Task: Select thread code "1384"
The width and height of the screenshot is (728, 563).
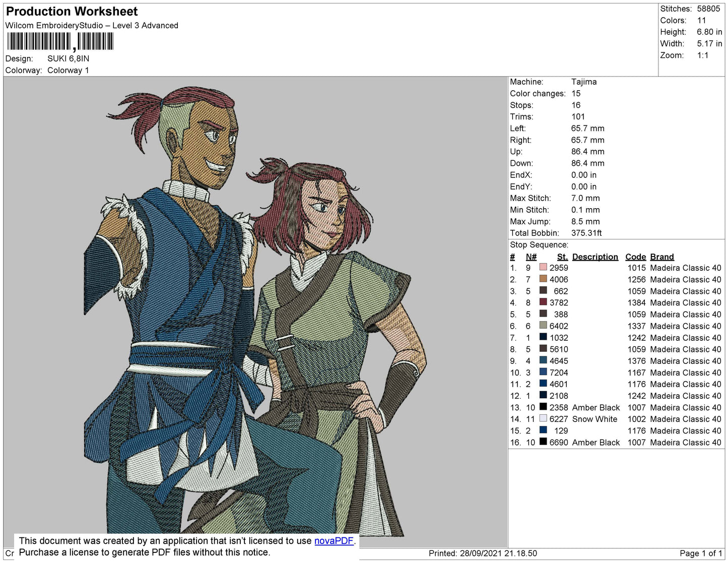Action: [x=636, y=302]
